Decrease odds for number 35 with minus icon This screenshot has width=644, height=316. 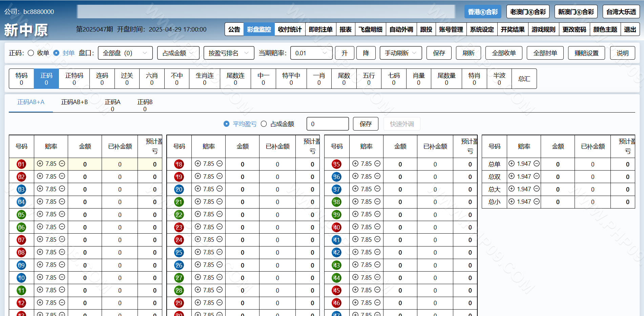[x=377, y=164]
